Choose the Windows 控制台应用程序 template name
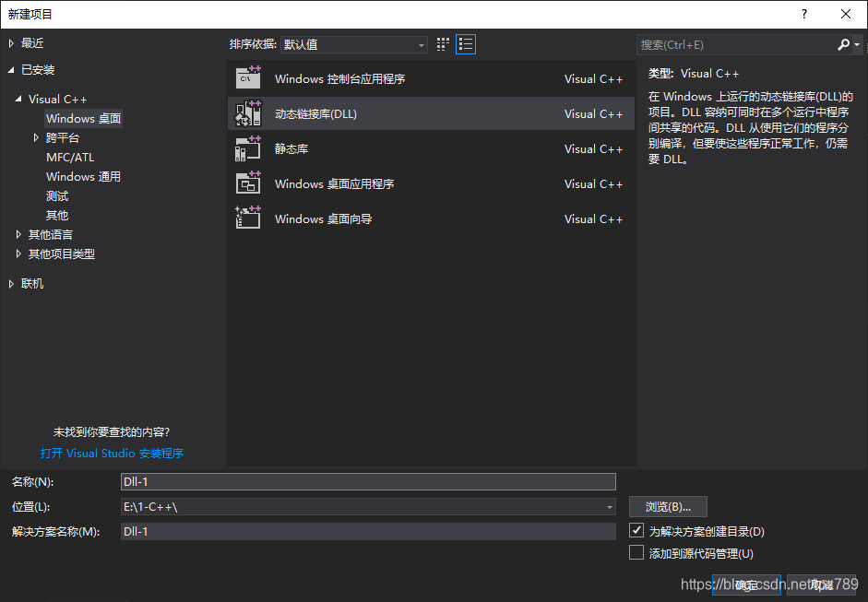This screenshot has height=602, width=868. pyautogui.click(x=339, y=78)
